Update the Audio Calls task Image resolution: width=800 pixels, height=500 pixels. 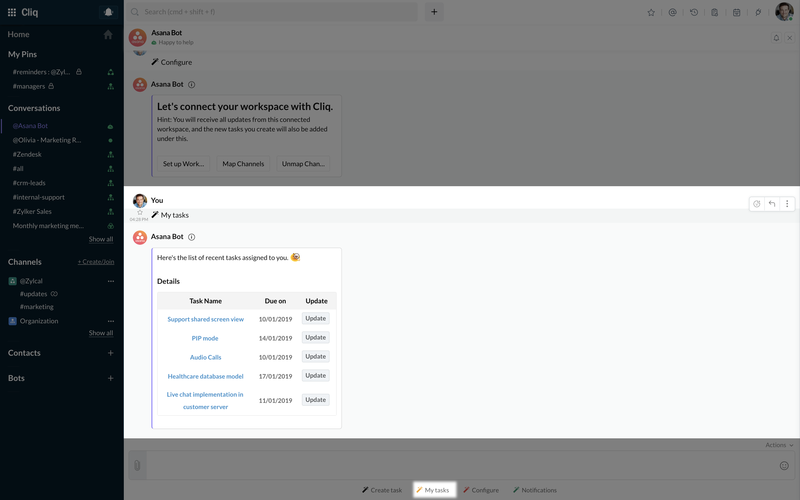click(315, 357)
